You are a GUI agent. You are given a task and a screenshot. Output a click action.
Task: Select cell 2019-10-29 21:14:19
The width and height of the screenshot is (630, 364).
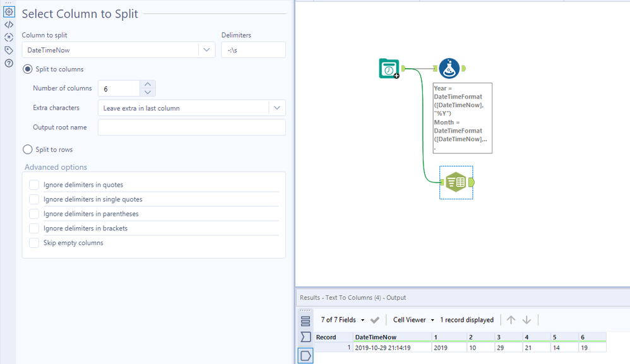coord(393,348)
